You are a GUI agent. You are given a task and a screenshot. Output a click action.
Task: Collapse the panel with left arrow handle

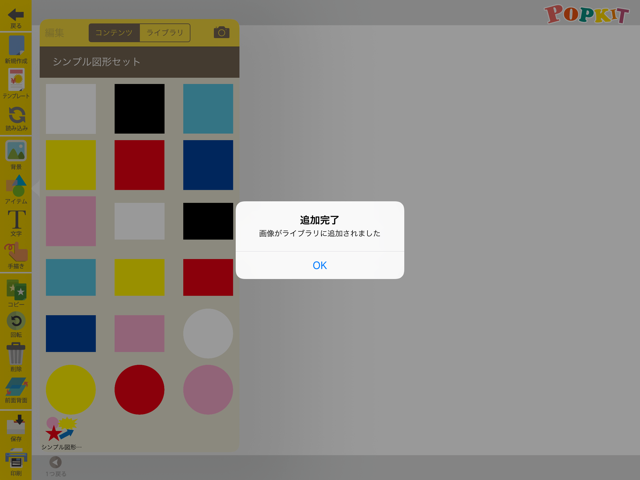point(35,186)
